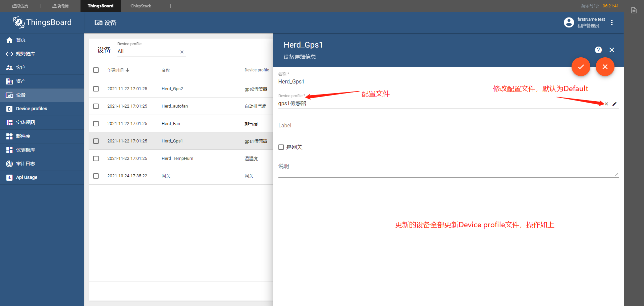The height and width of the screenshot is (306, 644).
Task: Open the 仪表板库 sidebar item
Action: point(26,150)
